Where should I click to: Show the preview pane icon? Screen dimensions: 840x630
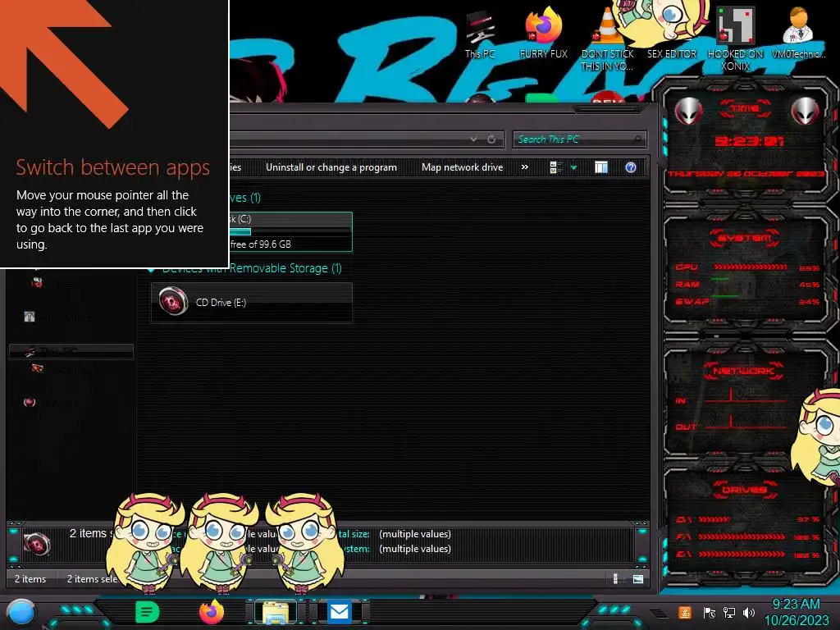pyautogui.click(x=601, y=167)
